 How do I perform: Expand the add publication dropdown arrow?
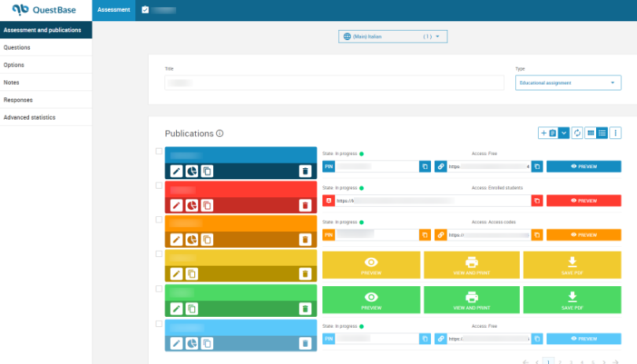coord(564,133)
